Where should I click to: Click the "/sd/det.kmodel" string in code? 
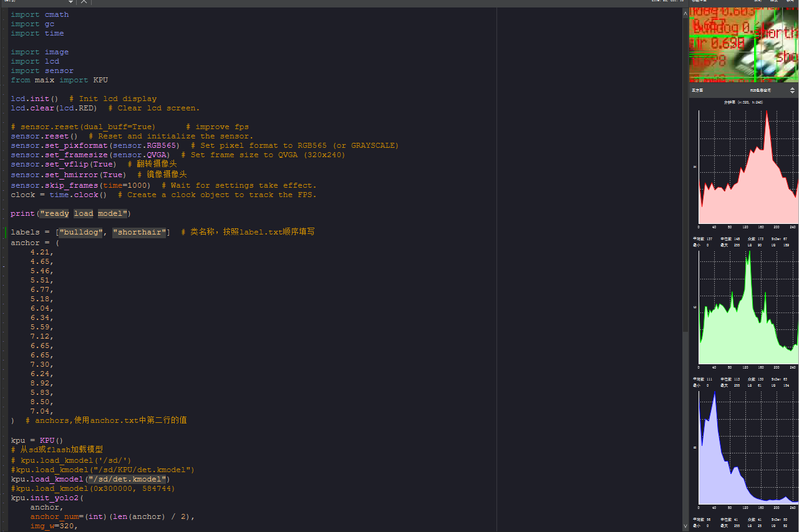128,479
